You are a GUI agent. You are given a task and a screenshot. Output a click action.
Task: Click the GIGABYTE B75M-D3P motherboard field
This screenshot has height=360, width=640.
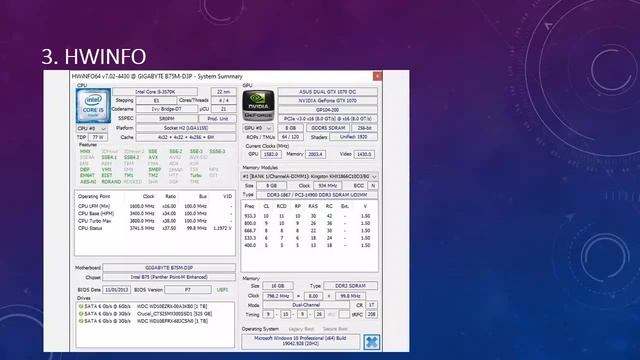pos(169,268)
